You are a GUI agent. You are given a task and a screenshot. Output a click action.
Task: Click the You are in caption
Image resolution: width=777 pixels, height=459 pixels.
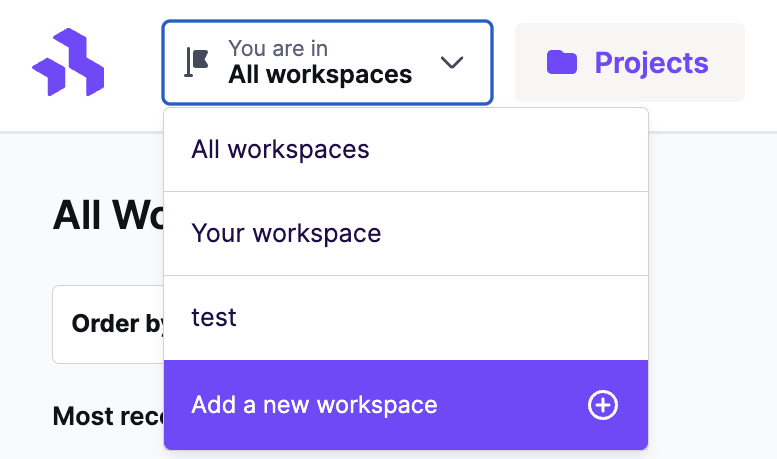(x=278, y=49)
